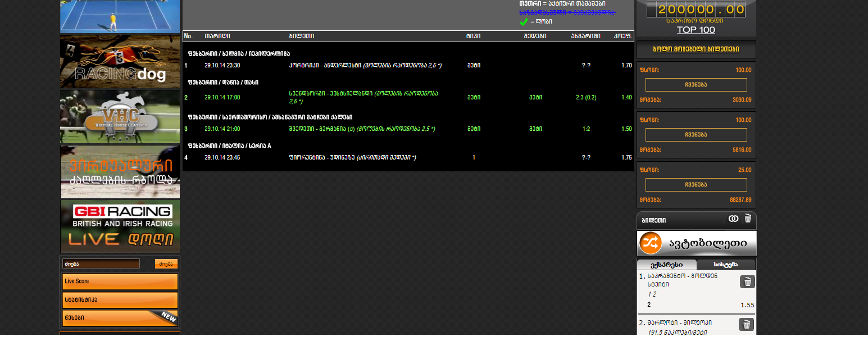Select the კორტრიკი - ანდერლეხტი match row text
Screen dimensions: 868x364
click(365, 65)
